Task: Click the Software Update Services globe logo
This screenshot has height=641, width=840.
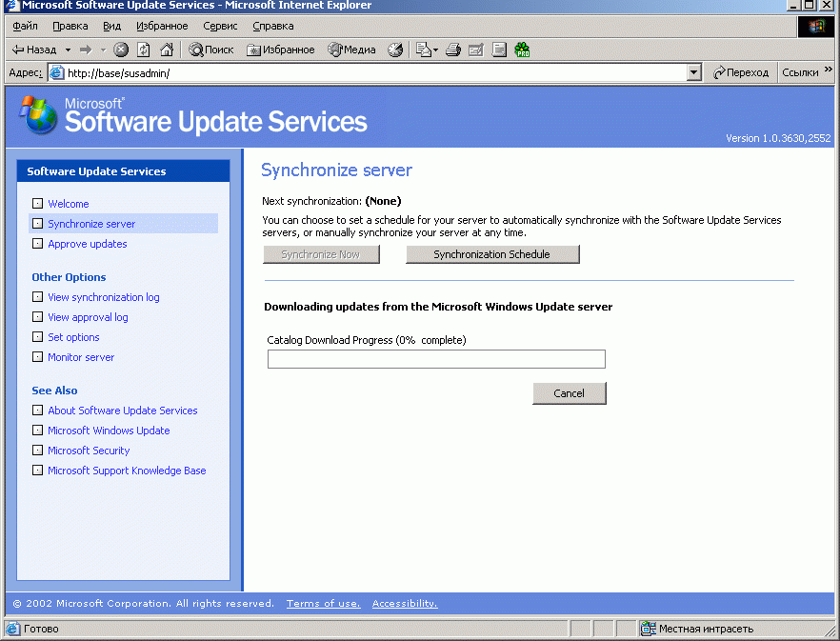Action: [38, 114]
